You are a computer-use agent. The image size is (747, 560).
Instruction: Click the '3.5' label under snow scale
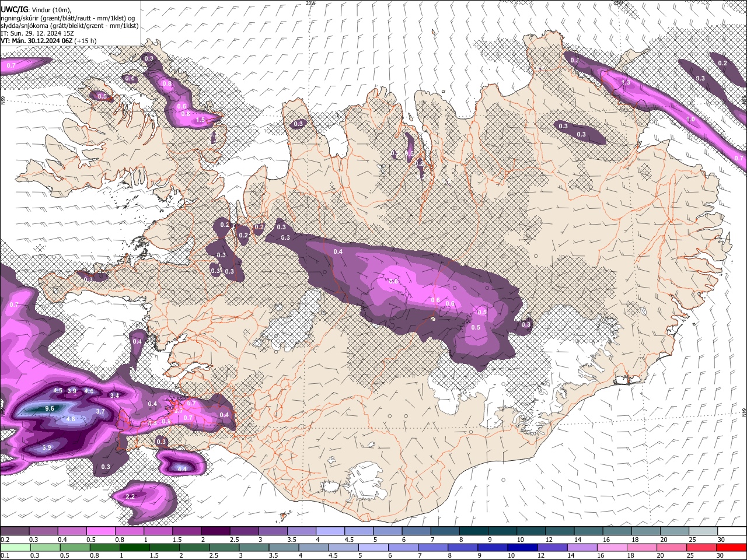tap(292, 540)
